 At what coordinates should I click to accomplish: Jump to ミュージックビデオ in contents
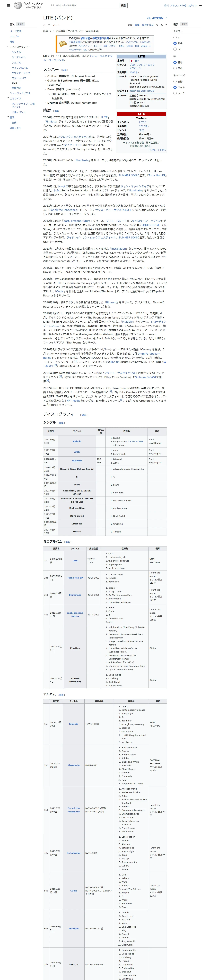point(20,93)
